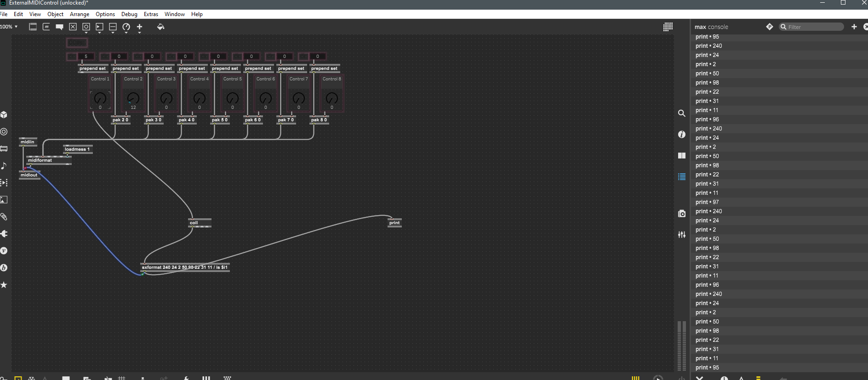The height and width of the screenshot is (380, 868).
Task: Click the Control 2 dial knob
Action: [x=133, y=98]
